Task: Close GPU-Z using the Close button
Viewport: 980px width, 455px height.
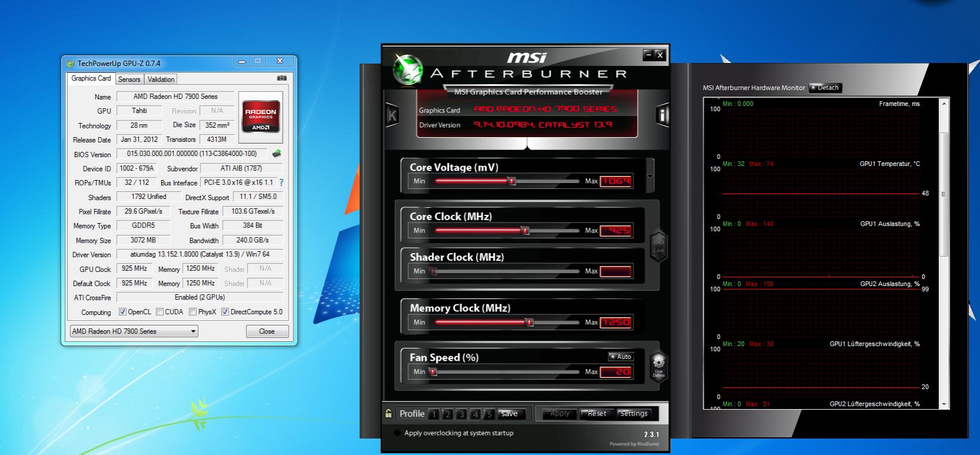Action: click(x=267, y=331)
